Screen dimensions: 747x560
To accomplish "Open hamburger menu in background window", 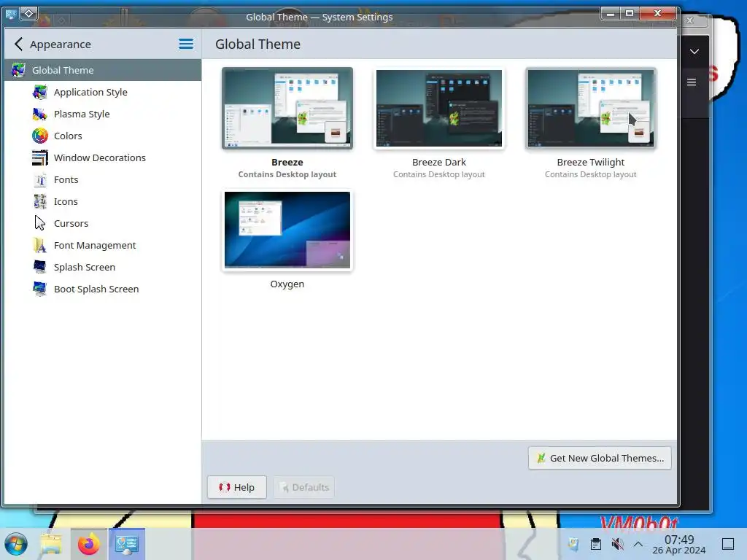I will pos(692,82).
